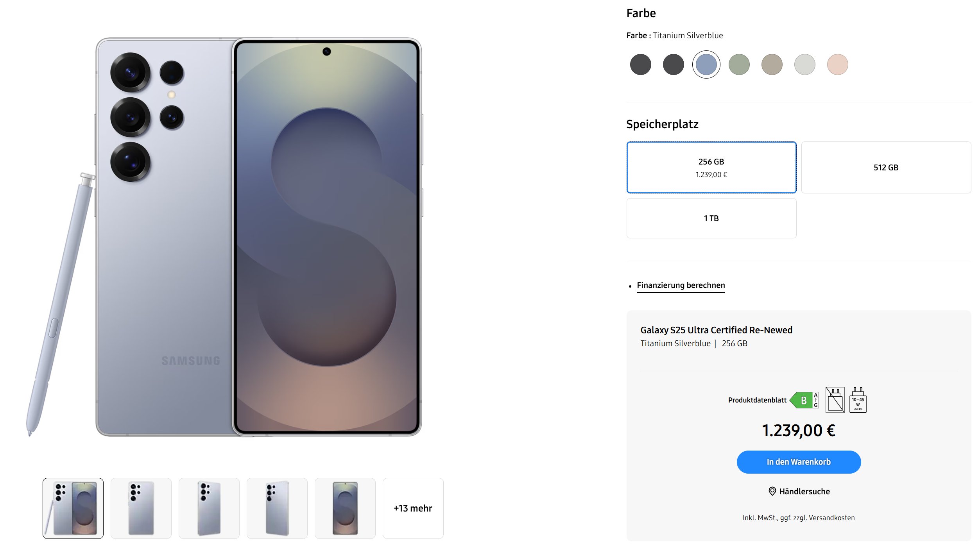View the front-and-back phone thumbnail with S Pen
The height and width of the screenshot is (551, 980).
(73, 508)
